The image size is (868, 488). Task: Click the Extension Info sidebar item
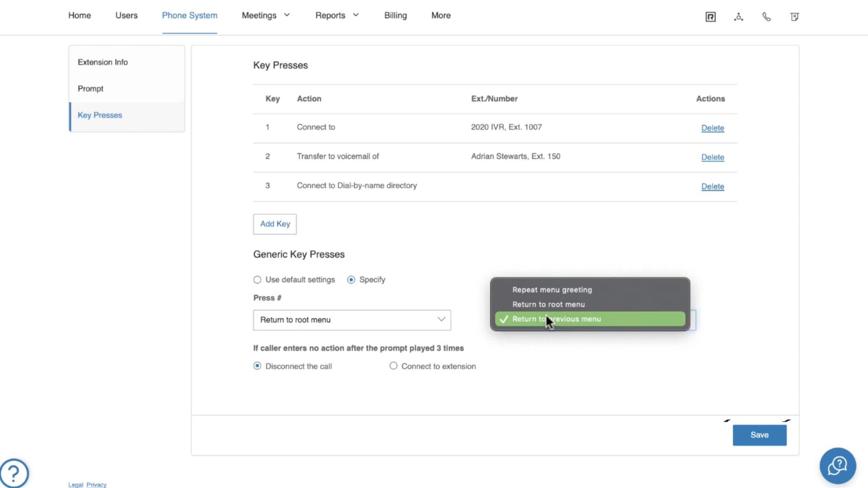[x=103, y=62]
